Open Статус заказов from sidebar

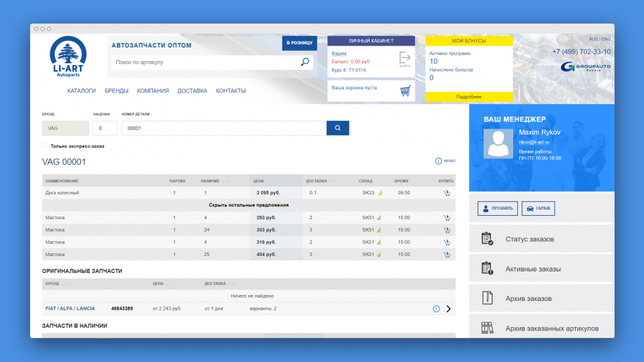click(529, 239)
